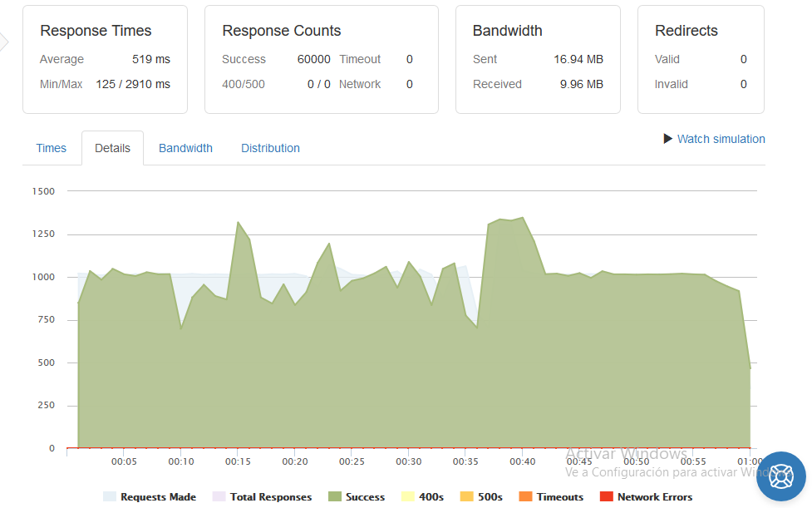Click the Min/Max value 125 / 2910 ms
This screenshot has width=812, height=508.
coord(133,85)
